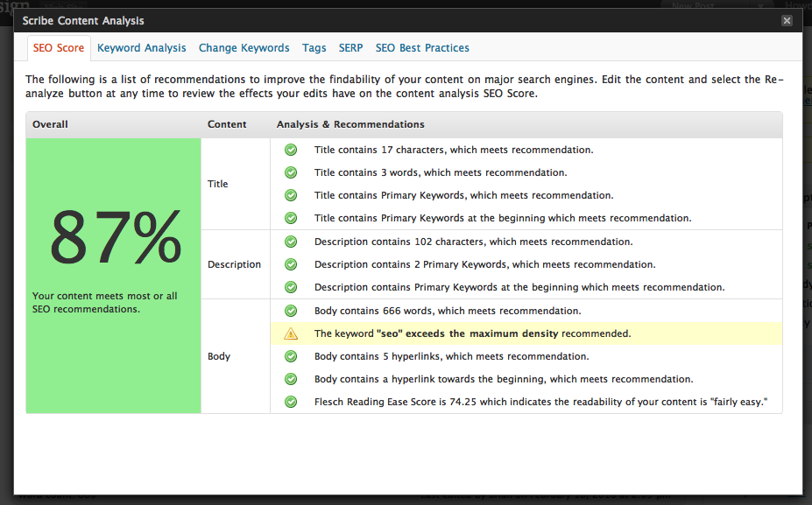Open the SERP tab
This screenshot has height=505, width=812.
coord(350,48)
